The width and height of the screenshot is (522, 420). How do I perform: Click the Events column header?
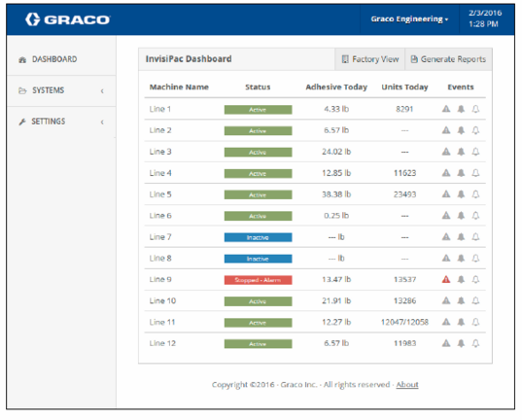pos(461,87)
